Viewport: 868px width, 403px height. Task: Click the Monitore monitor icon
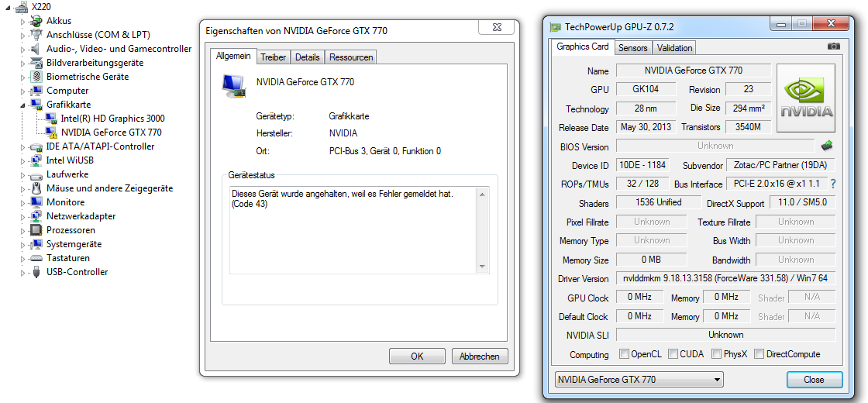(x=36, y=202)
